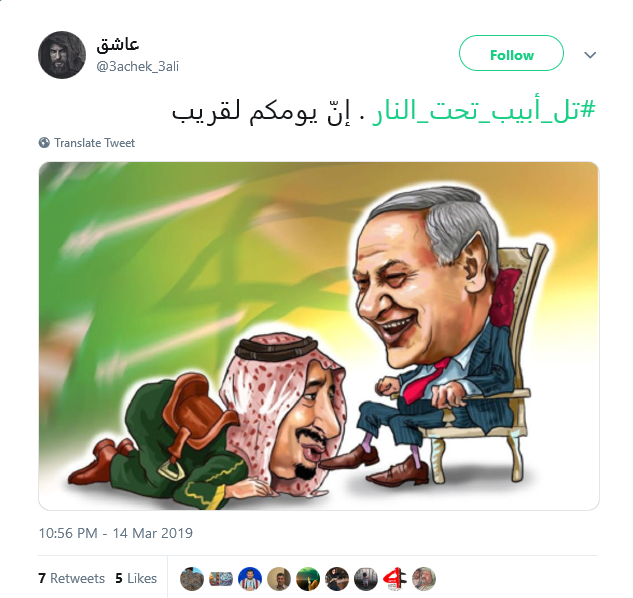Open the attached cartoon image
633x598 pixels.
click(x=319, y=336)
